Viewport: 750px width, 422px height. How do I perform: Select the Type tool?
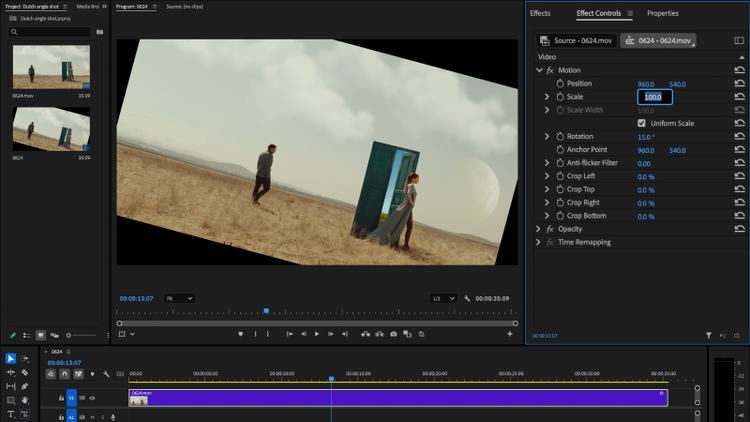11,413
